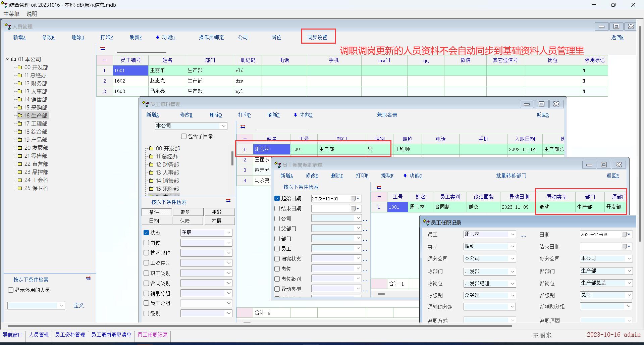Click the 13 人事部 folder icon in the left tree
This screenshot has height=345, width=644.
(20, 91)
